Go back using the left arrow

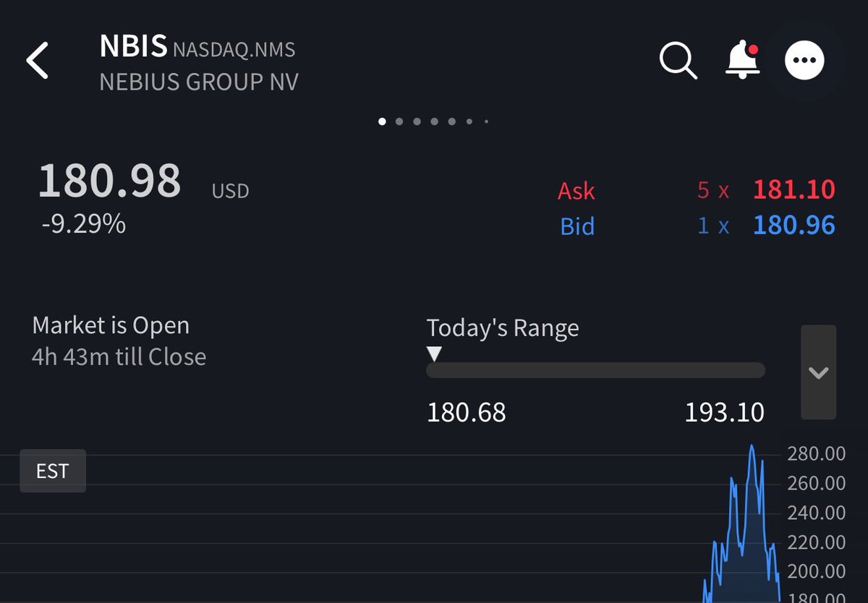[x=38, y=60]
